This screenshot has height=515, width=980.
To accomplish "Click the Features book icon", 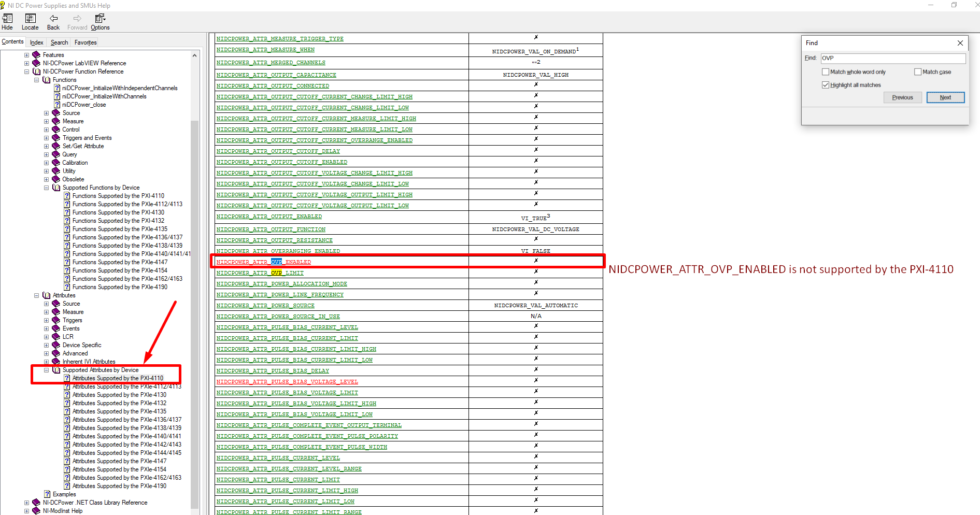I will coord(36,55).
